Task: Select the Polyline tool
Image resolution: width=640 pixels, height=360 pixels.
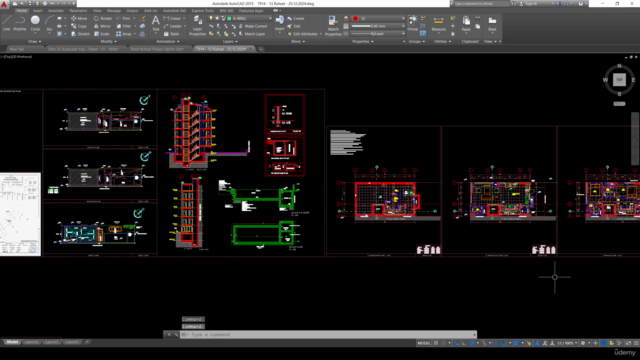Action: [20, 23]
